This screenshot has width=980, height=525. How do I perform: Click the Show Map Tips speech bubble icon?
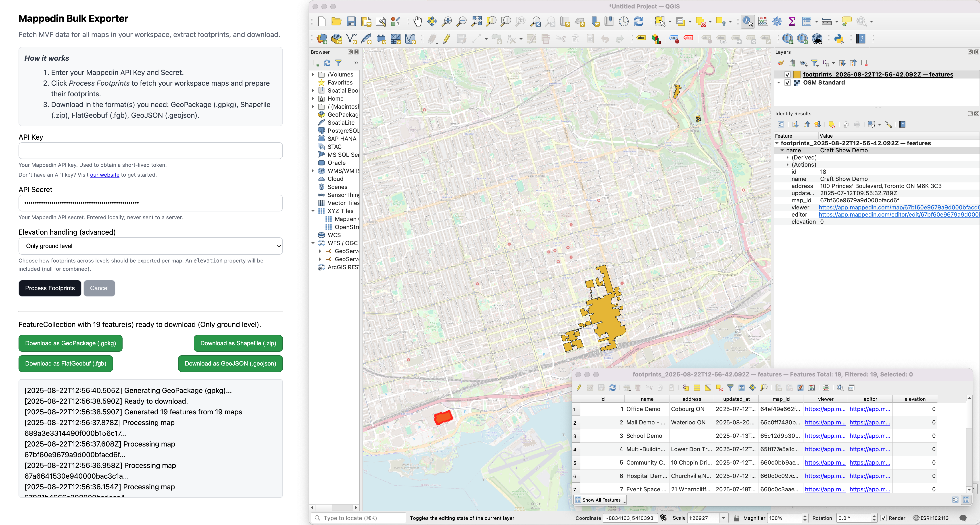click(847, 21)
